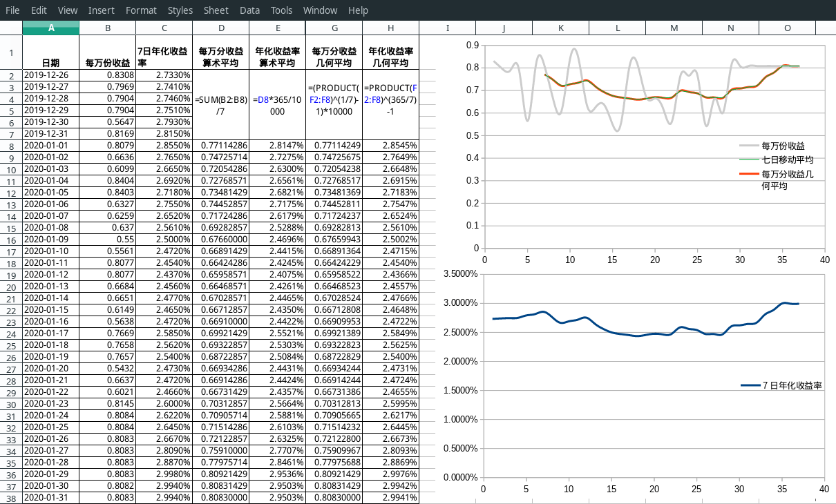Viewport: 836px width, 504px height.
Task: Click the column G header
Action: [334, 28]
